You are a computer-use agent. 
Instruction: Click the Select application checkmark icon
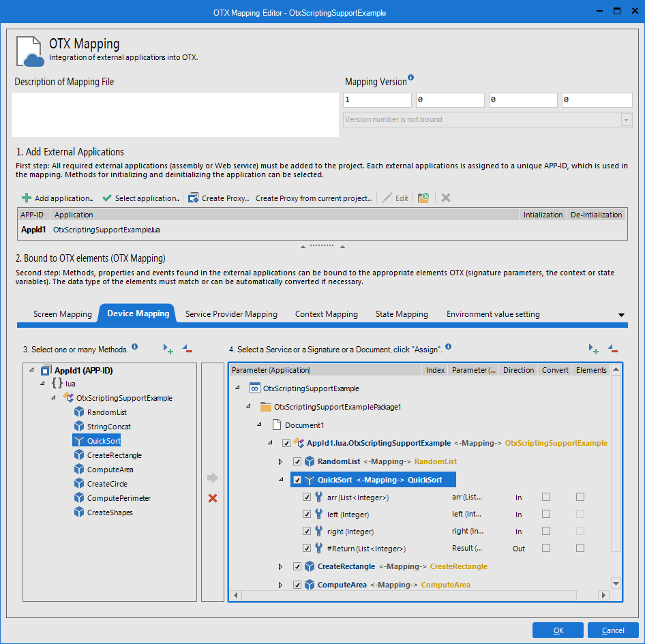point(107,198)
